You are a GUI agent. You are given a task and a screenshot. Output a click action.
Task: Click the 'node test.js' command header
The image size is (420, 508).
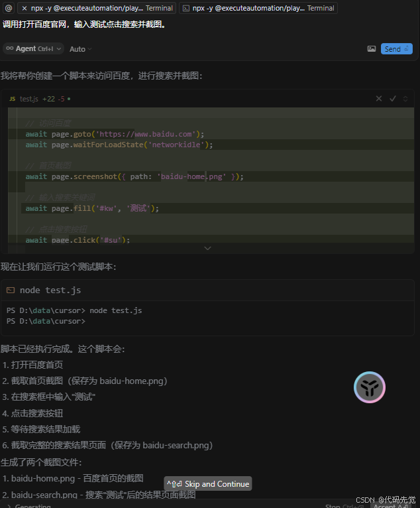point(50,290)
